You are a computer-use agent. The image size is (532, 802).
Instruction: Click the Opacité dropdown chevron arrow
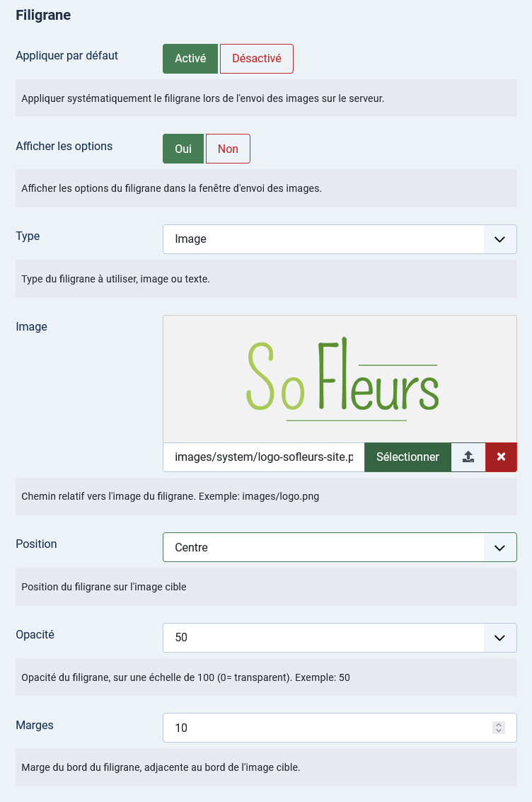pyautogui.click(x=499, y=638)
